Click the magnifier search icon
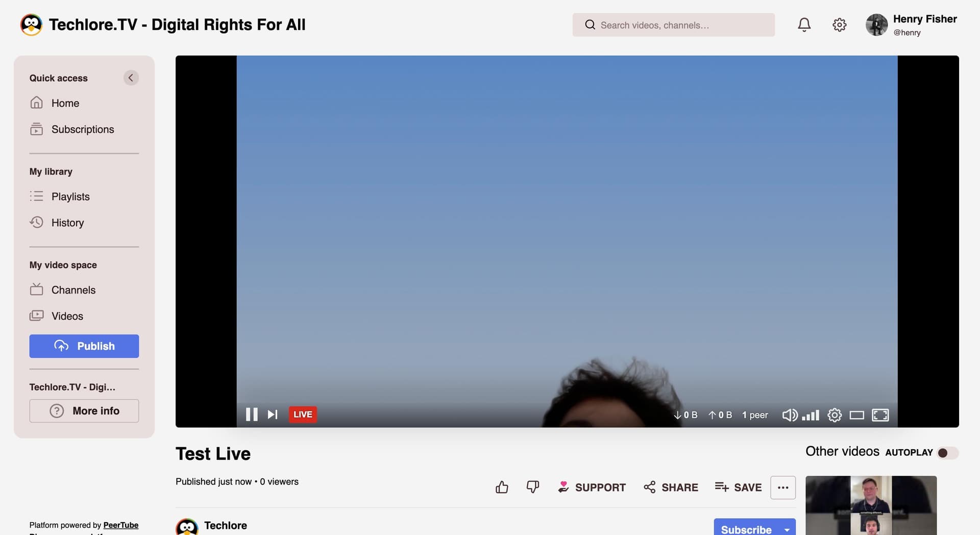Viewport: 980px width, 535px height. point(590,25)
